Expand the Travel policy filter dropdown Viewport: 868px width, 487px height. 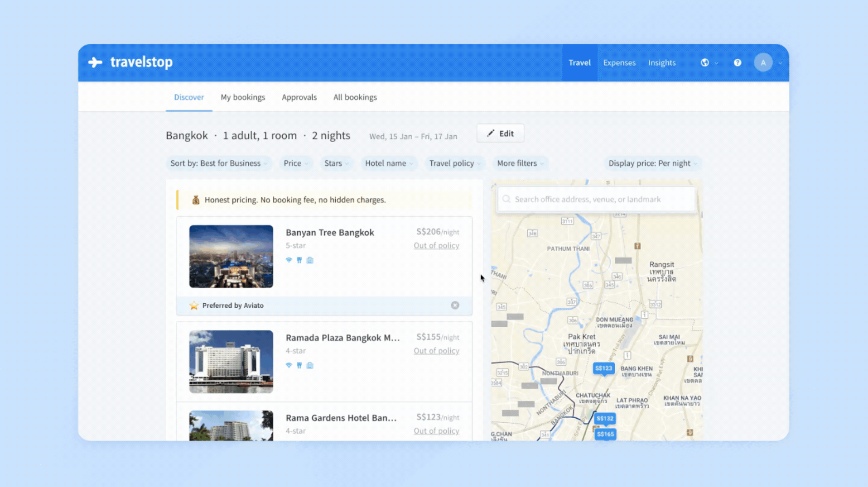coord(455,163)
